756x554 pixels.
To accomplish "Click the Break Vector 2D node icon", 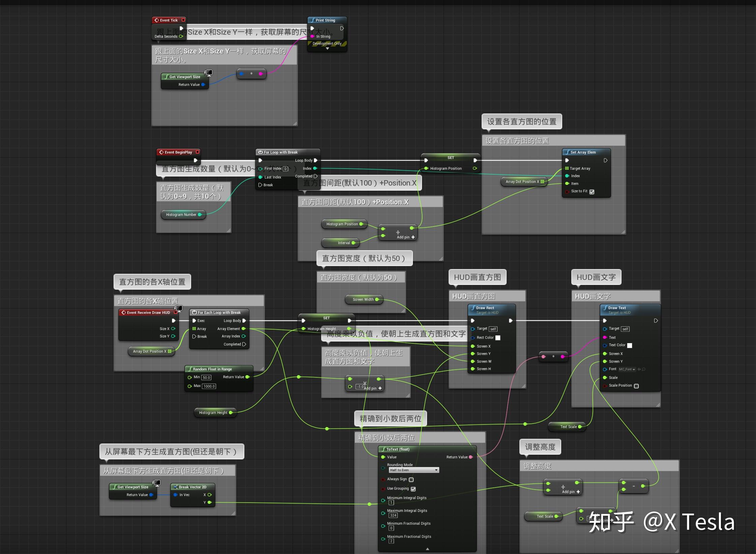I will [x=176, y=487].
